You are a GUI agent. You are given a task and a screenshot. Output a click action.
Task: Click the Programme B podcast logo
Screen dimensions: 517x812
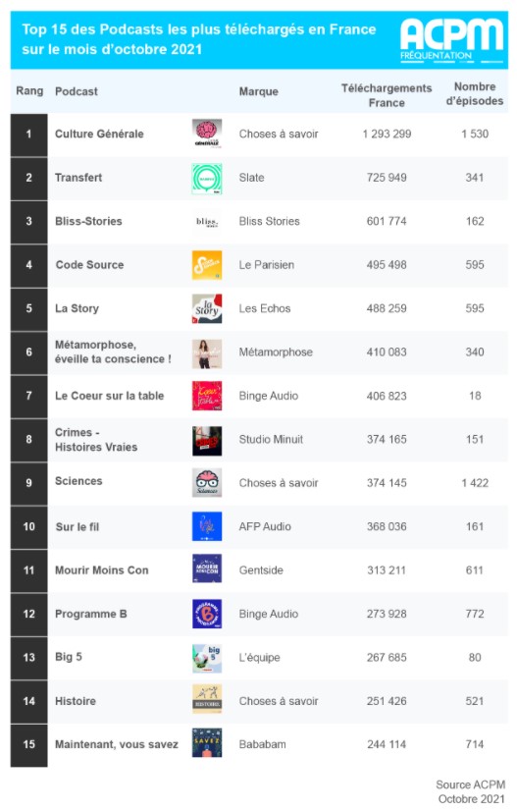click(x=207, y=614)
